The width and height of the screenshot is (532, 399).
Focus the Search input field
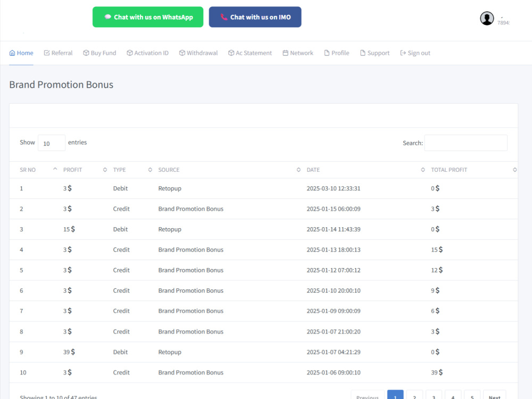pos(466,143)
